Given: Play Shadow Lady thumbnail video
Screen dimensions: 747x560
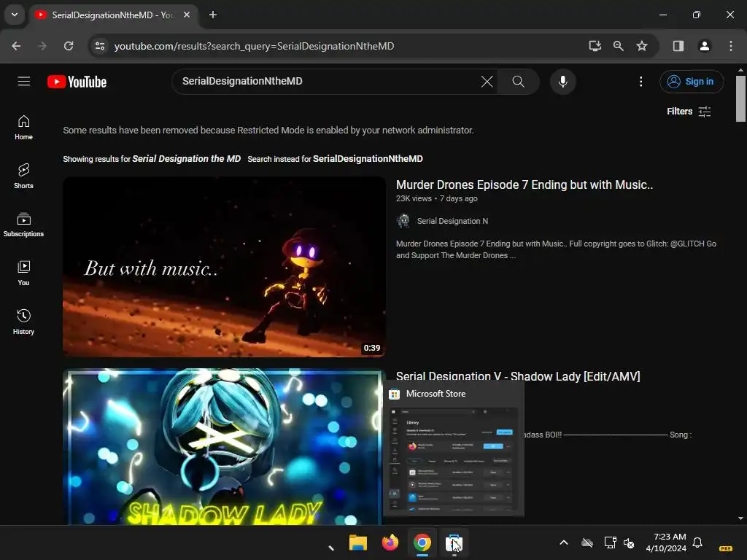Looking at the screenshot, I should tap(224, 447).
